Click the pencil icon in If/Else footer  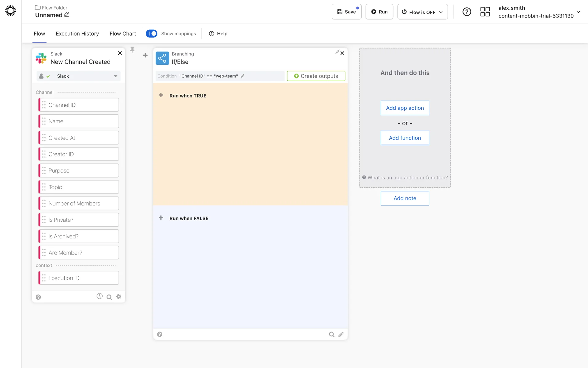(341, 335)
